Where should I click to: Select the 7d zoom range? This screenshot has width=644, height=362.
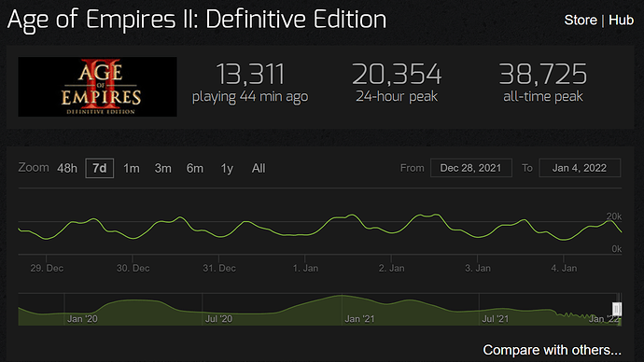coord(99,168)
